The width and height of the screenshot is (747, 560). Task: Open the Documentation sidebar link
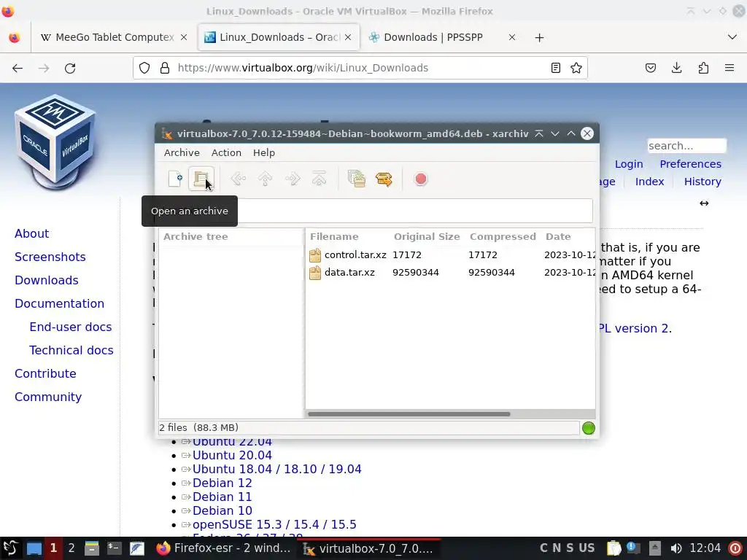60,304
